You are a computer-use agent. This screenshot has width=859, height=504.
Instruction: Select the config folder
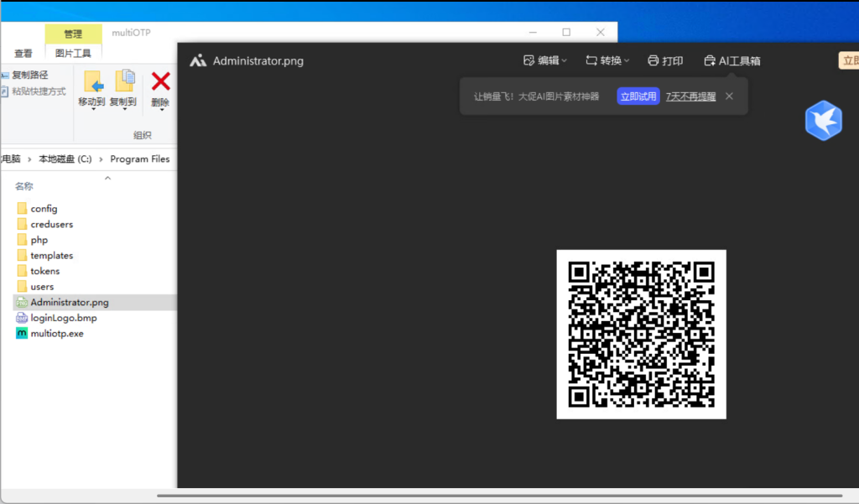click(44, 209)
